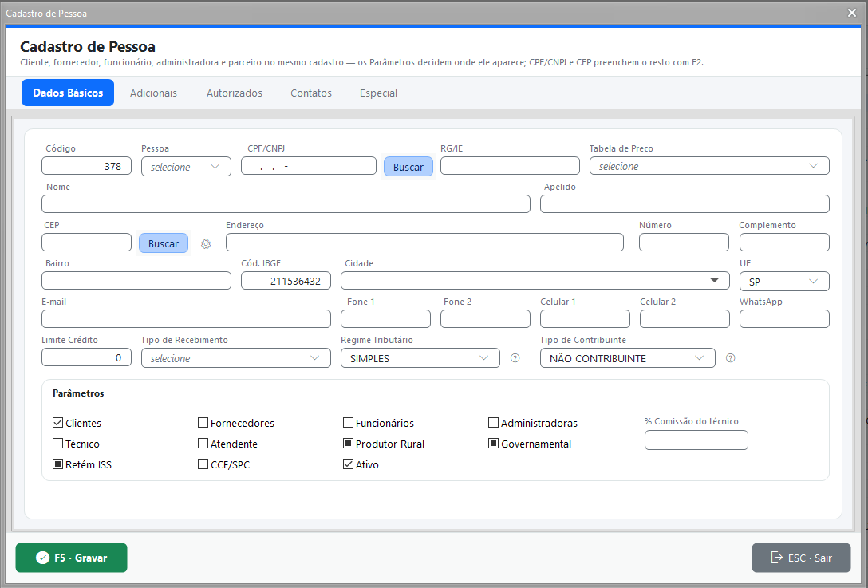Exit using the ESC · Sair button
The height and width of the screenshot is (588, 868).
(801, 558)
